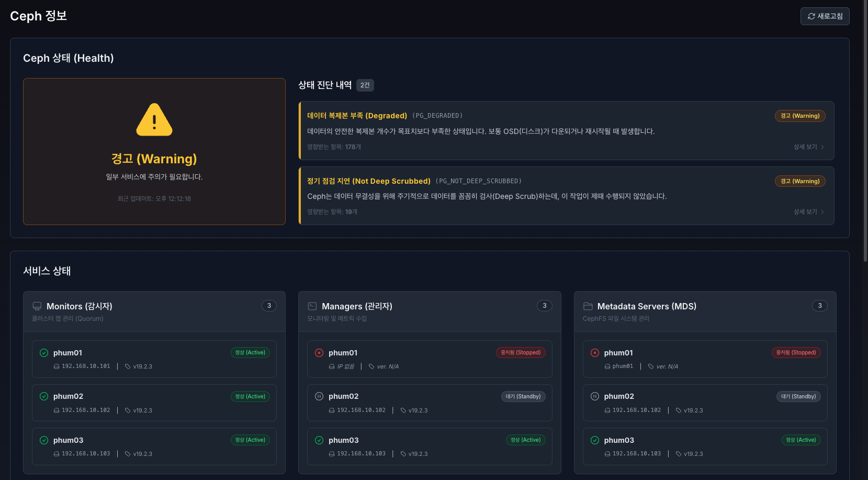The height and width of the screenshot is (480, 868).
Task: Click the green check icon of MDS phum03
Action: (595, 440)
